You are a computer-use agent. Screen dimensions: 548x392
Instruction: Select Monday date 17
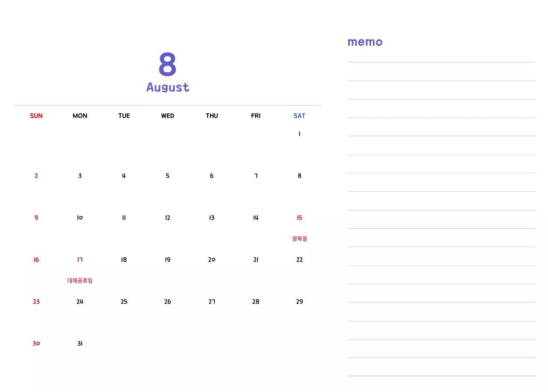[x=80, y=260]
